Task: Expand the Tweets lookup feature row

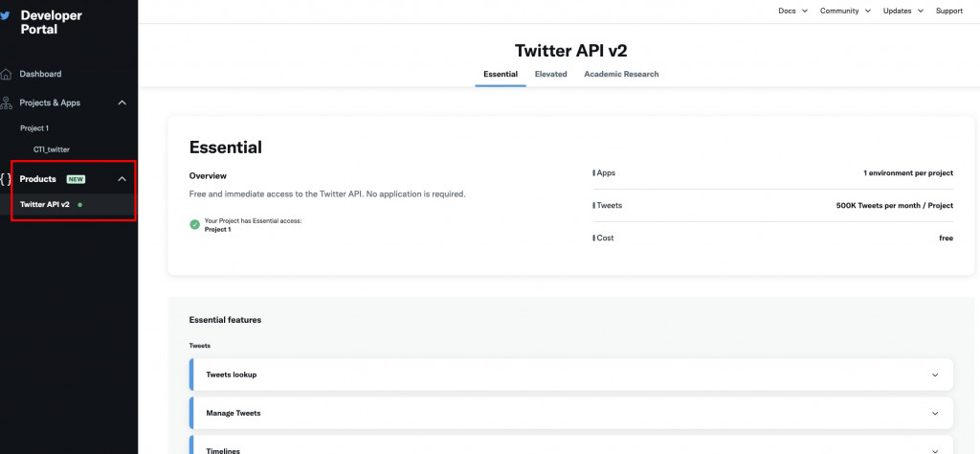Action: click(935, 375)
